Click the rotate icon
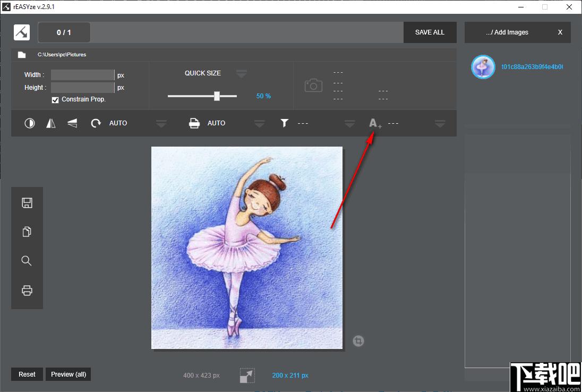Screen dimensions: 582x392 point(96,123)
